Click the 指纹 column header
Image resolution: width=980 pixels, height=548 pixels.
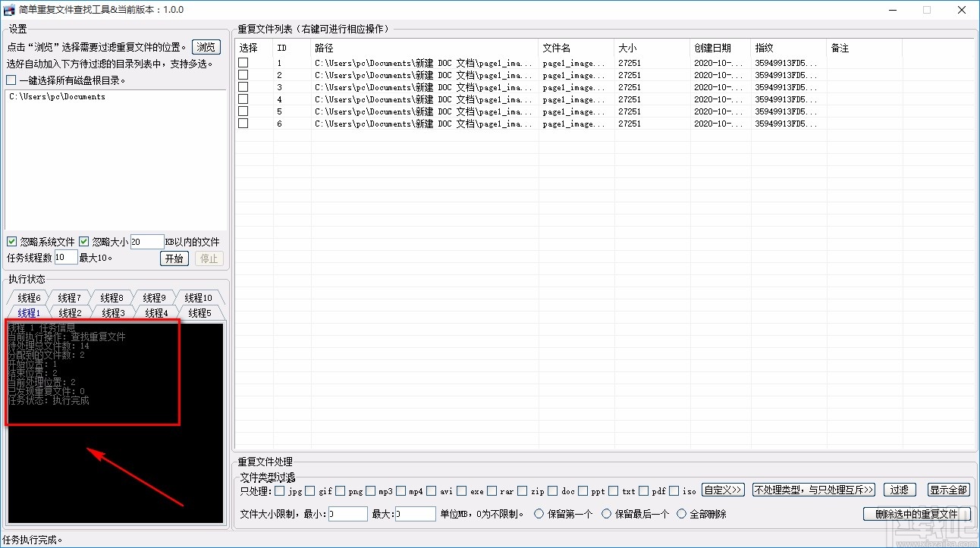click(789, 49)
